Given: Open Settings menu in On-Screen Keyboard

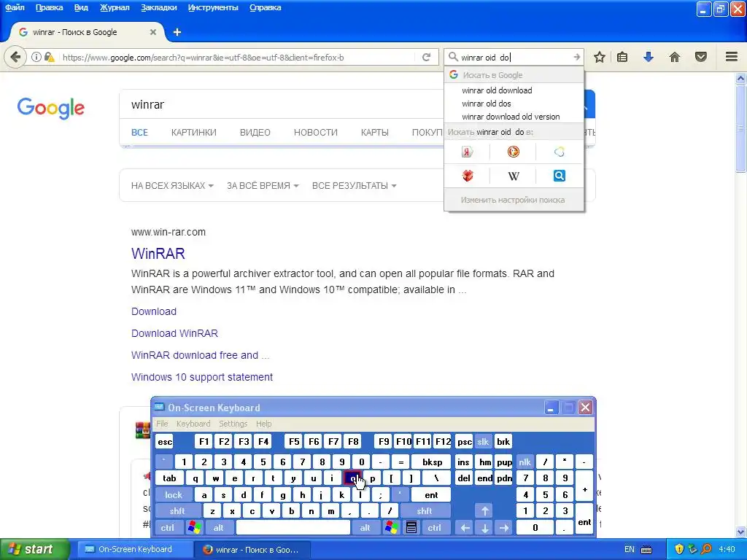Looking at the screenshot, I should (x=233, y=424).
